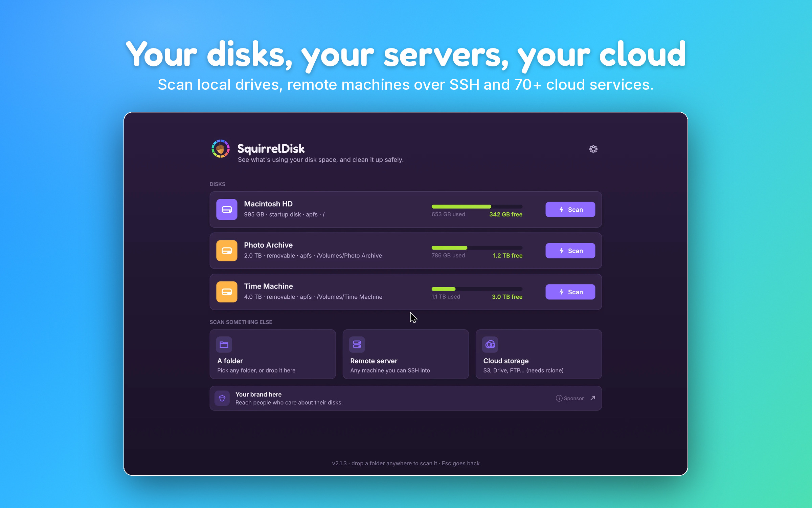
Task: Click the version footer text 'v2.1.3'
Action: pos(339,463)
